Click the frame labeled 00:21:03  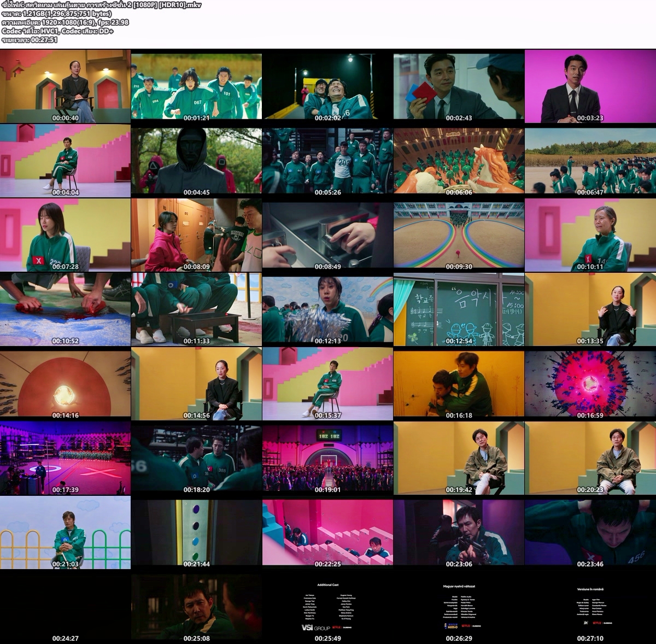(65, 532)
